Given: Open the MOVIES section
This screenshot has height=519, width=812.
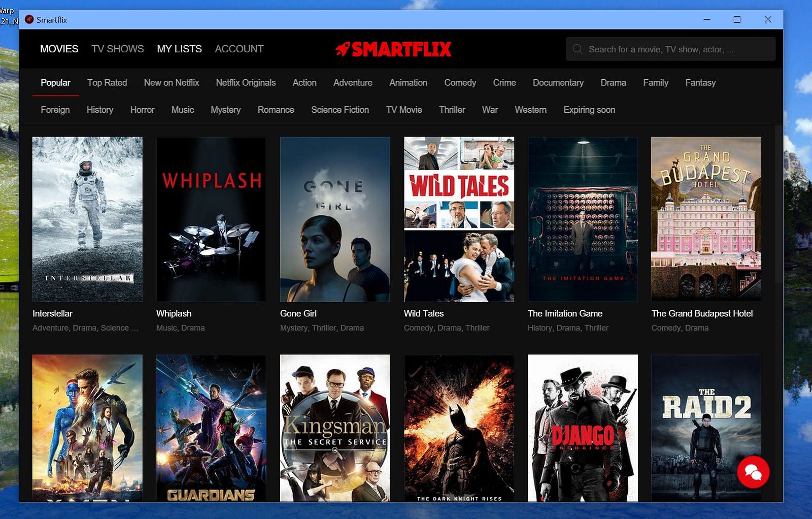Looking at the screenshot, I should pos(59,49).
